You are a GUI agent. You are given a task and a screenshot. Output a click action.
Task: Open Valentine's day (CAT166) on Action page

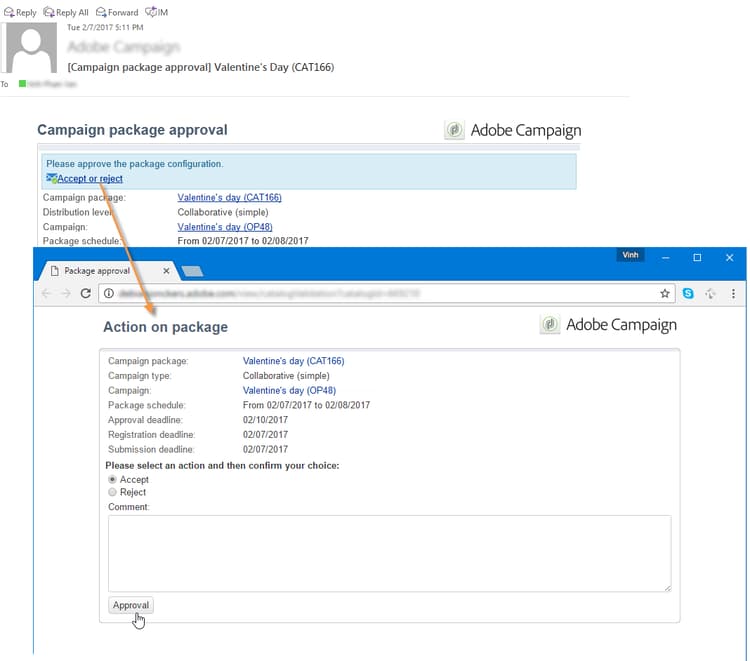pos(293,361)
